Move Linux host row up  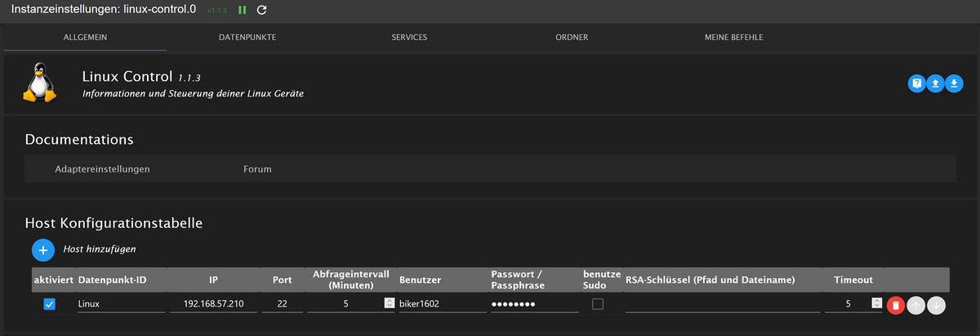tap(916, 305)
